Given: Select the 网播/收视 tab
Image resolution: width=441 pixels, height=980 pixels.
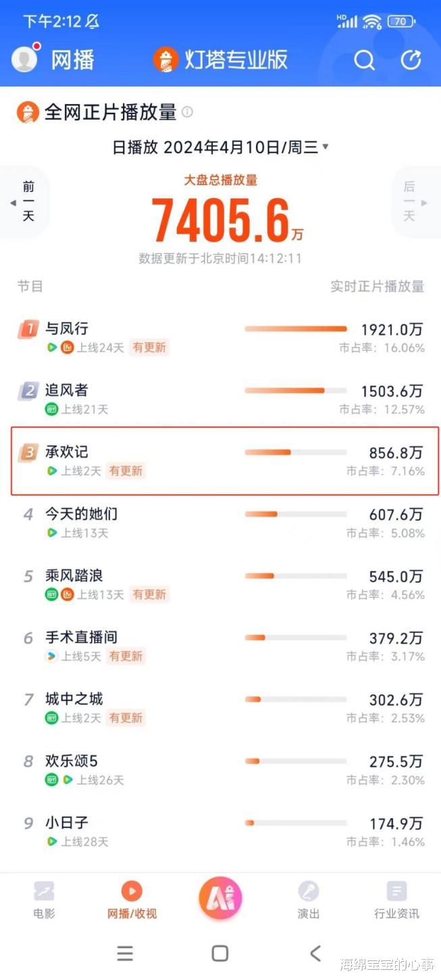Looking at the screenshot, I should 132,900.
